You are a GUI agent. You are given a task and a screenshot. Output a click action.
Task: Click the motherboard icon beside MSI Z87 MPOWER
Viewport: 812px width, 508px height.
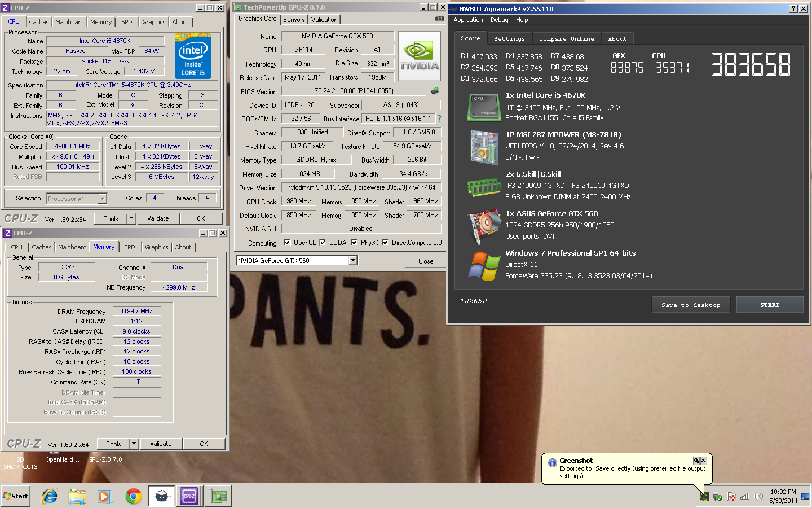484,147
